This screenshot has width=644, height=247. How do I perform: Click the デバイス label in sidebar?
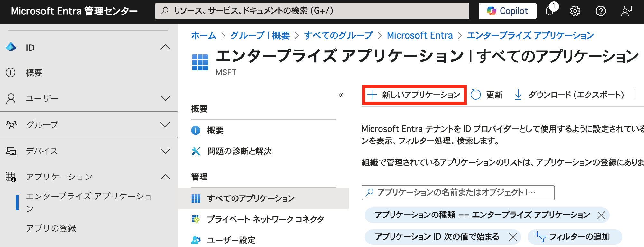42,151
